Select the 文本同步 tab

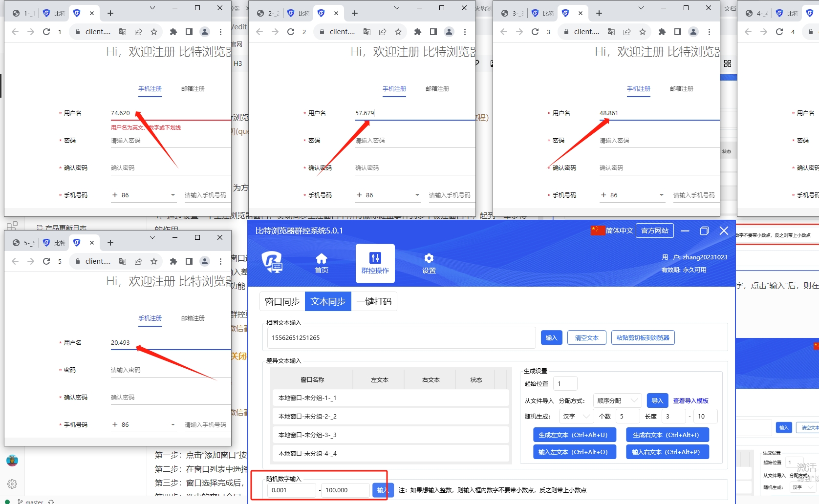coord(328,301)
